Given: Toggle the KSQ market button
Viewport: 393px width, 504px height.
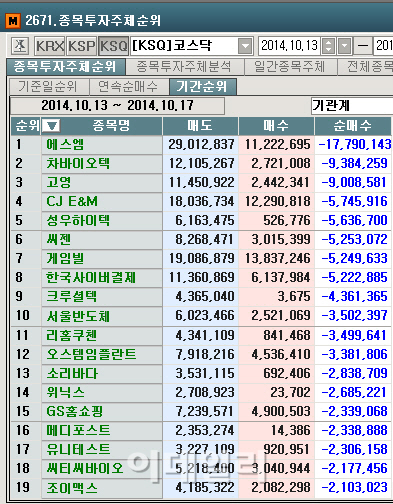Looking at the screenshot, I should 113,46.
